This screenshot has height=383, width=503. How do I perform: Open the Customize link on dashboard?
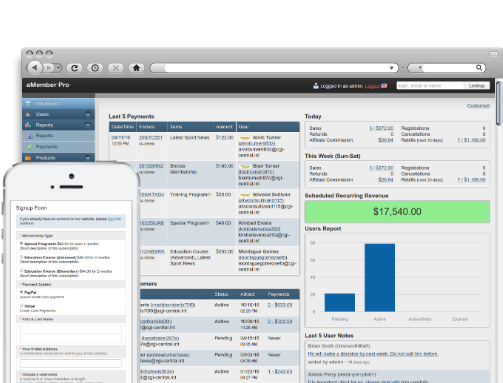click(478, 106)
